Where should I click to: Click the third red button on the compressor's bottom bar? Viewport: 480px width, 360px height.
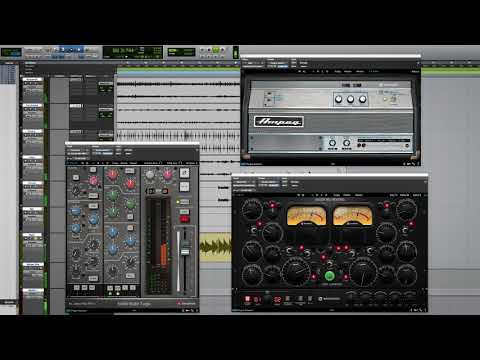[x=277, y=299]
